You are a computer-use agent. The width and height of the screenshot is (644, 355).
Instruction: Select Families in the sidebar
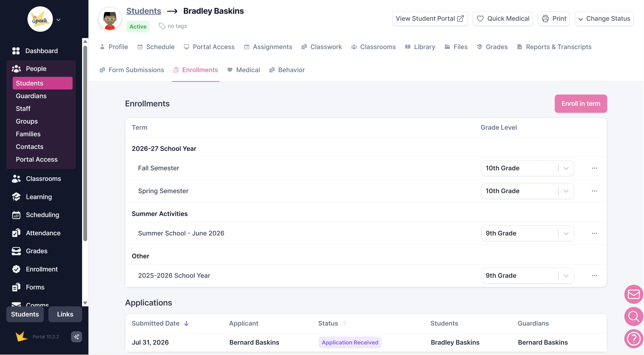pyautogui.click(x=28, y=134)
